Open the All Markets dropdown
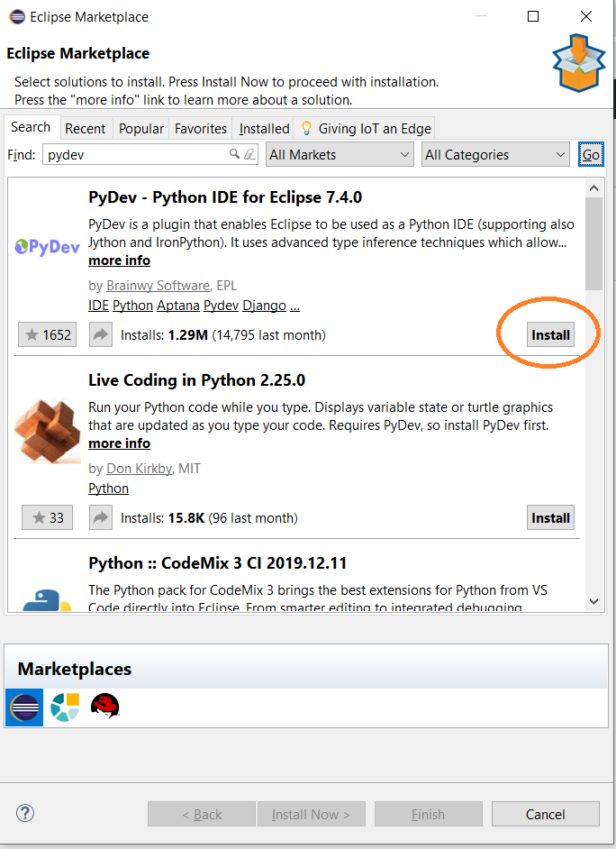Screen dimensions: 616x849 pos(340,155)
